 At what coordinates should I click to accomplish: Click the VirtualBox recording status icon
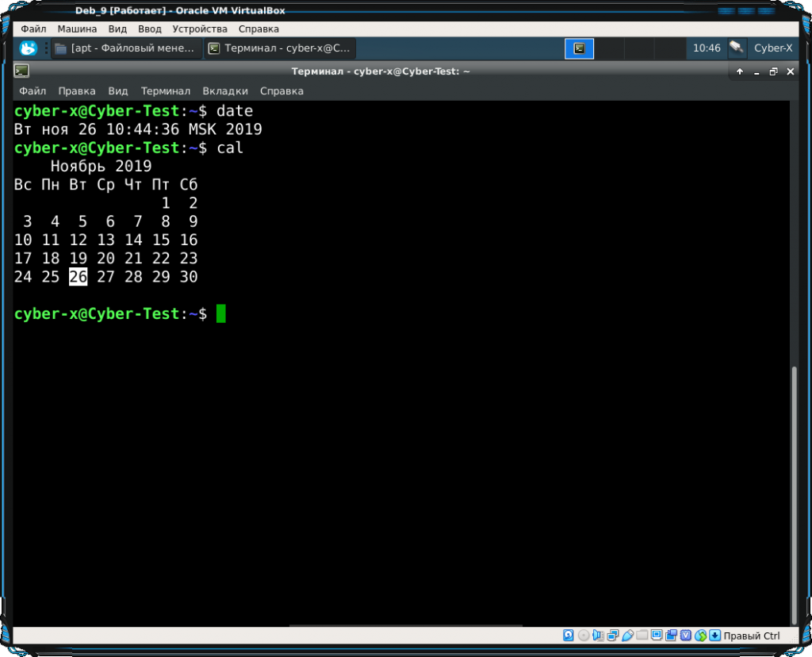671,636
